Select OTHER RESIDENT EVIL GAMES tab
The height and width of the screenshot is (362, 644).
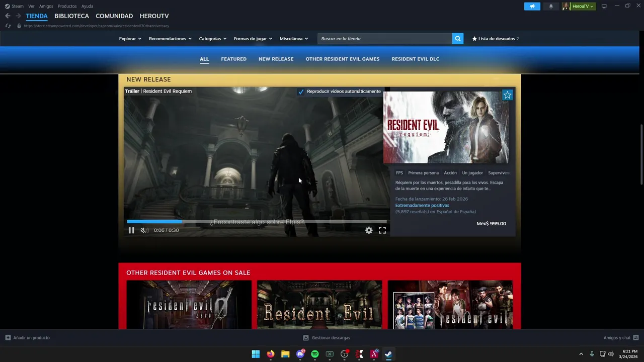click(x=343, y=59)
